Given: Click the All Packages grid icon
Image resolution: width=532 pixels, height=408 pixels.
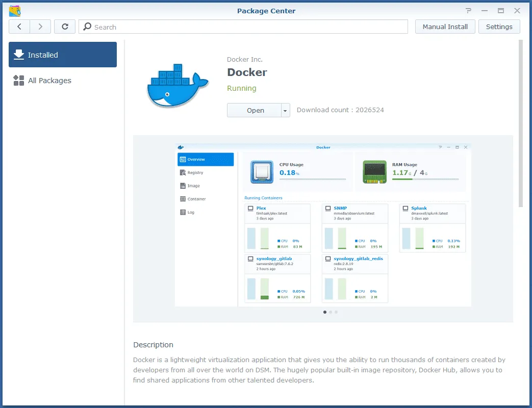Looking at the screenshot, I should (x=19, y=81).
